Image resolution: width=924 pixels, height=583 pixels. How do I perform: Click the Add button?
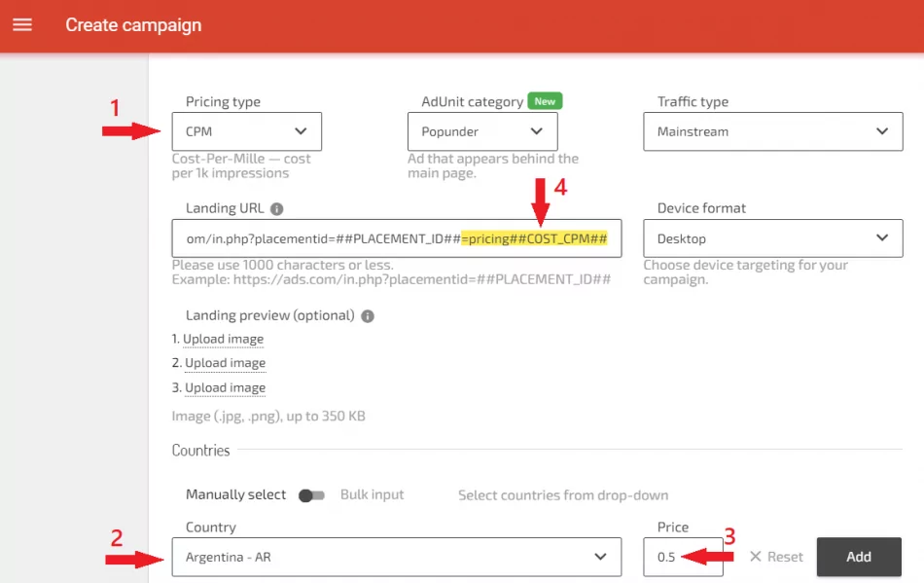tap(858, 557)
